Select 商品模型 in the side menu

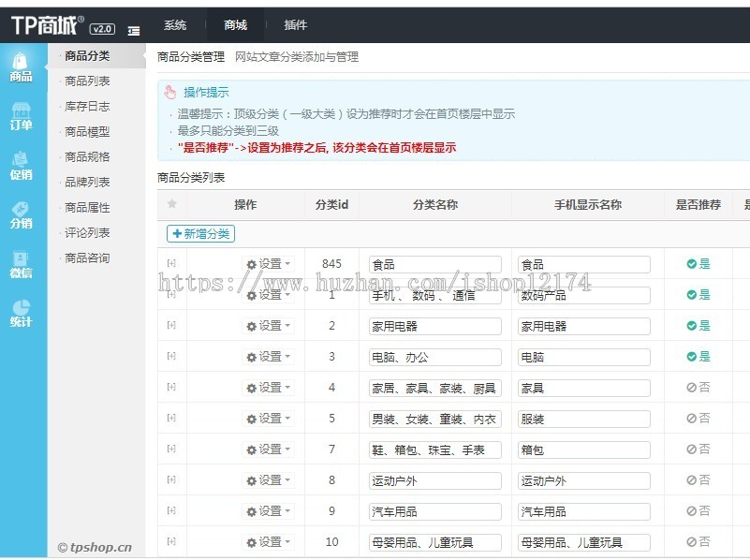pyautogui.click(x=87, y=131)
